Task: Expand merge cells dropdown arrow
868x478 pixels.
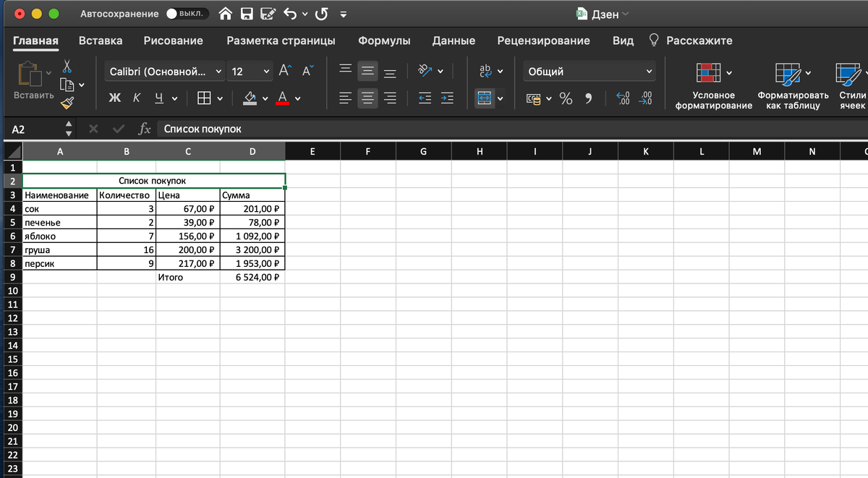Action: (x=500, y=99)
